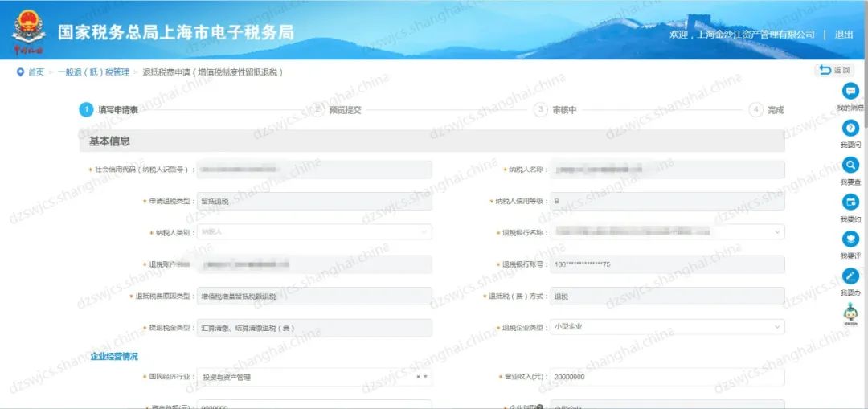Clear 国民经济行业 selection with the × icon
This screenshot has width=868, height=409.
(x=419, y=377)
